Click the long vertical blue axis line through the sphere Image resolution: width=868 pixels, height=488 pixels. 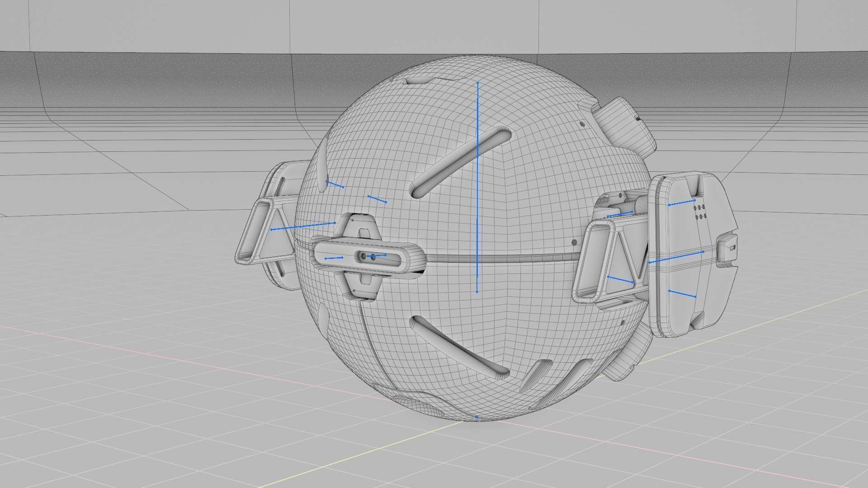click(477, 188)
